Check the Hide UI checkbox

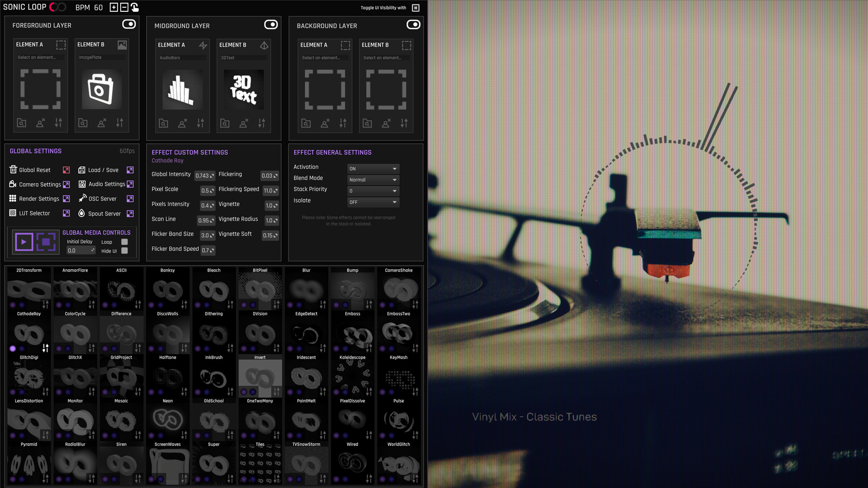click(x=125, y=251)
